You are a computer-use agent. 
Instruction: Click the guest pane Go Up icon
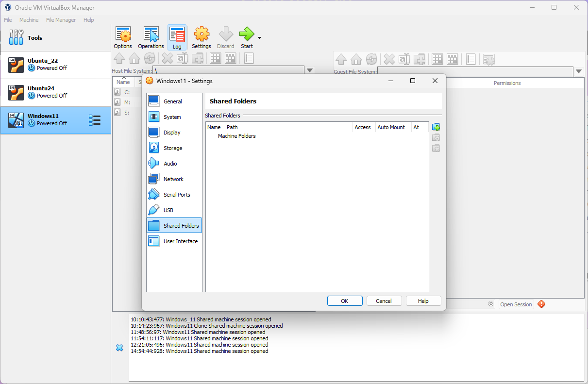[x=341, y=59]
